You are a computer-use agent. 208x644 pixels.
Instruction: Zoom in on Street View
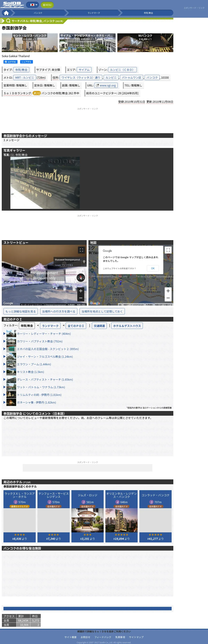click(81, 291)
